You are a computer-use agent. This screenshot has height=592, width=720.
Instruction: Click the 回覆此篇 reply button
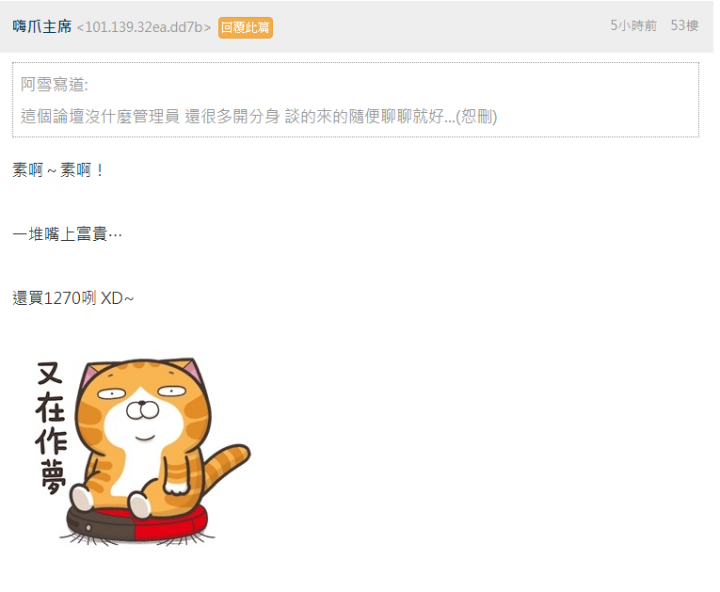245,28
